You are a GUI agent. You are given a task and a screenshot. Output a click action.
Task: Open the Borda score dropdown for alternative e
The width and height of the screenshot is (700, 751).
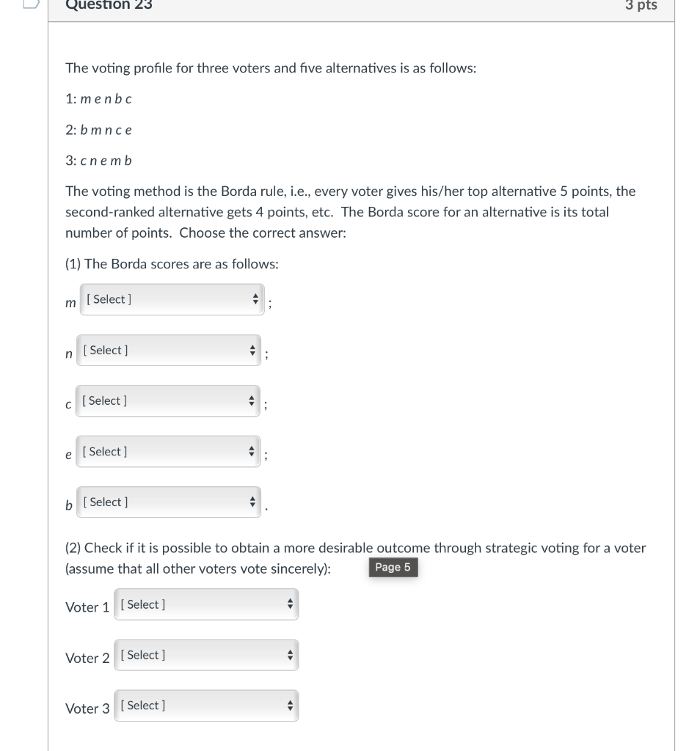click(x=167, y=451)
